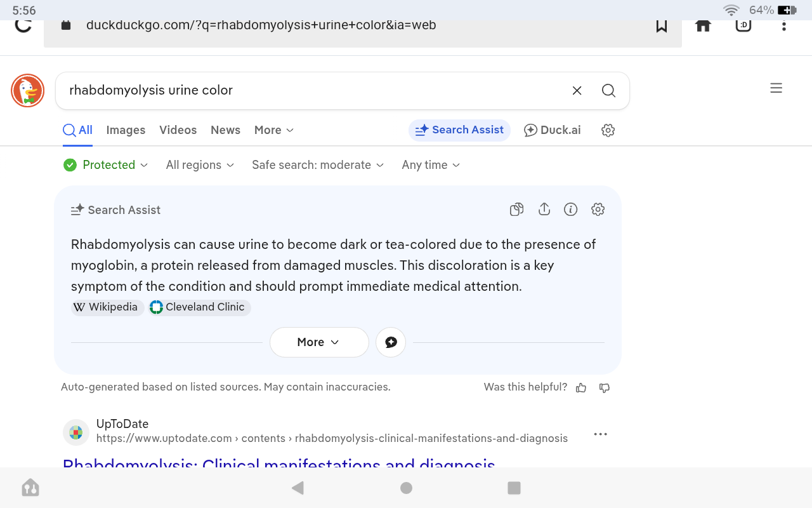Switch to the Images tab
The height and width of the screenshot is (508, 812).
pyautogui.click(x=126, y=130)
